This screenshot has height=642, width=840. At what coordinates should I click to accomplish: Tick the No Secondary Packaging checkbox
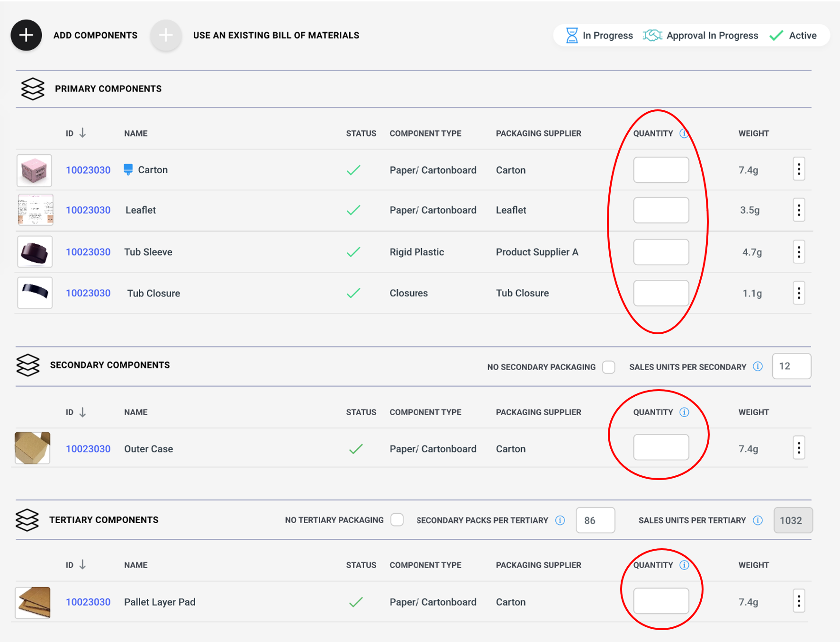click(609, 367)
